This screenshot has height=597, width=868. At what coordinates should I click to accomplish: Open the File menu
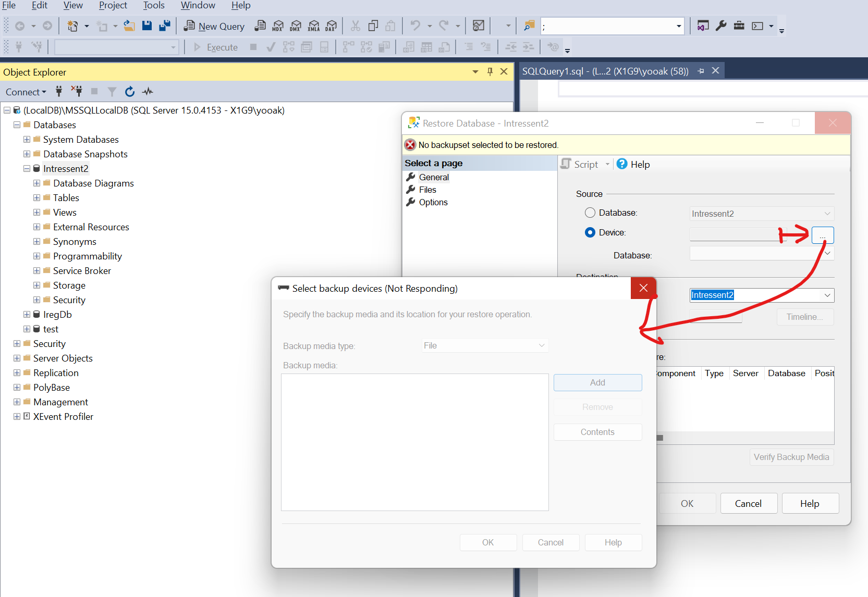9,5
